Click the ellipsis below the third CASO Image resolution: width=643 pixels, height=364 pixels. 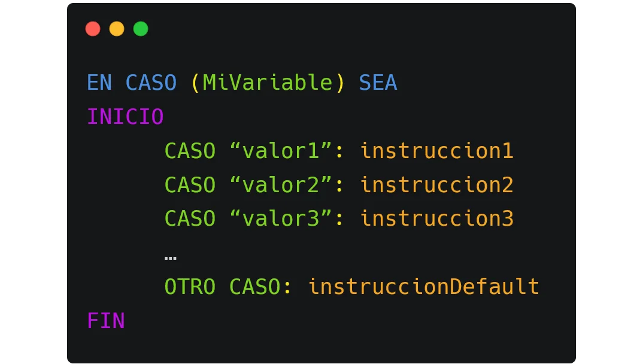(170, 257)
